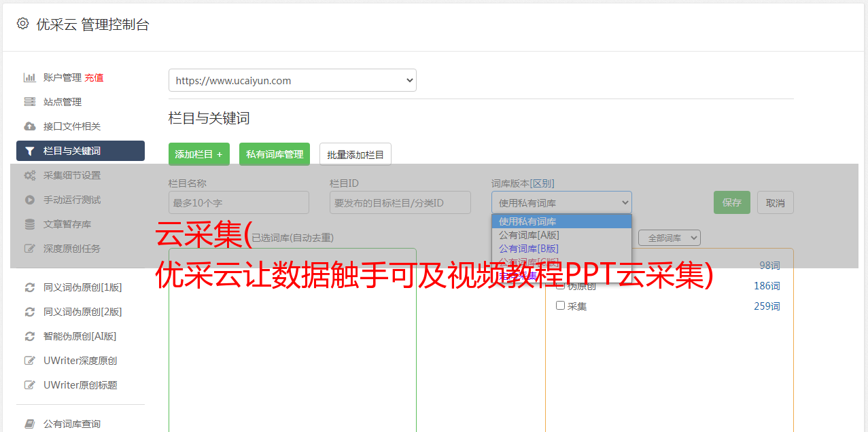Image resolution: width=868 pixels, height=432 pixels.
Task: Open 站点管理 in the sidebar
Action: (x=63, y=102)
